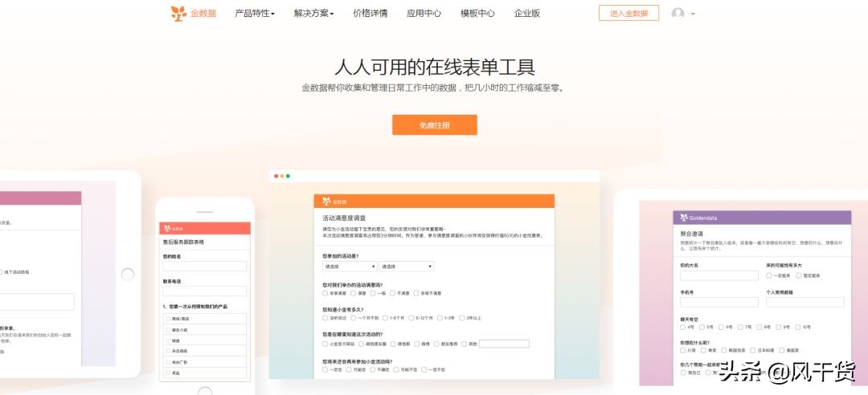Select the 一般 satisfaction radio option
This screenshot has height=395, width=868.
click(x=373, y=293)
